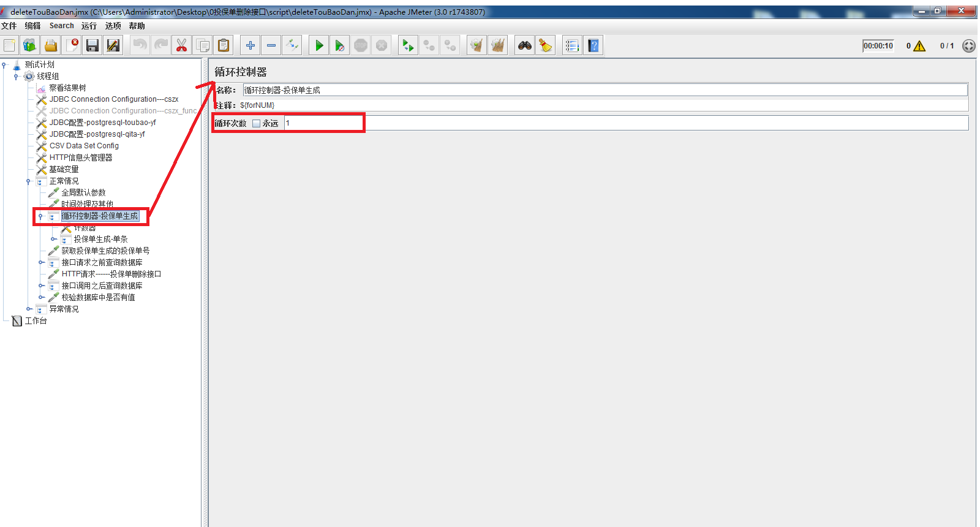The height and width of the screenshot is (527, 980).
Task: Click the 注释 comment field with ${forNUM}
Action: point(603,105)
